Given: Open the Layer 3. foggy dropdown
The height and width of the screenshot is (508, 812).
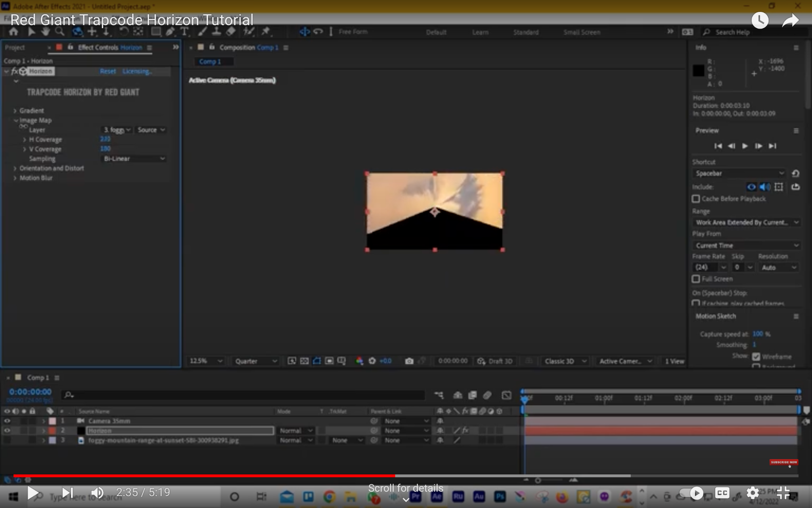Looking at the screenshot, I should (x=117, y=130).
